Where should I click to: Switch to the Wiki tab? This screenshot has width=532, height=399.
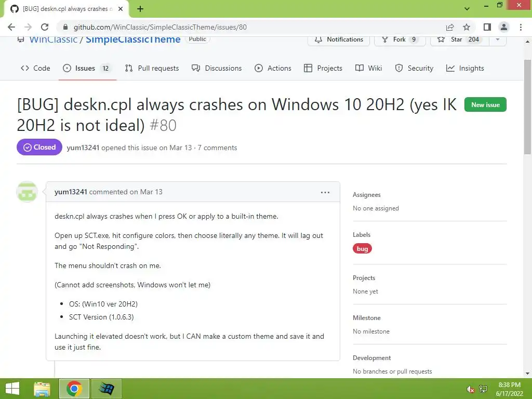tap(368, 68)
